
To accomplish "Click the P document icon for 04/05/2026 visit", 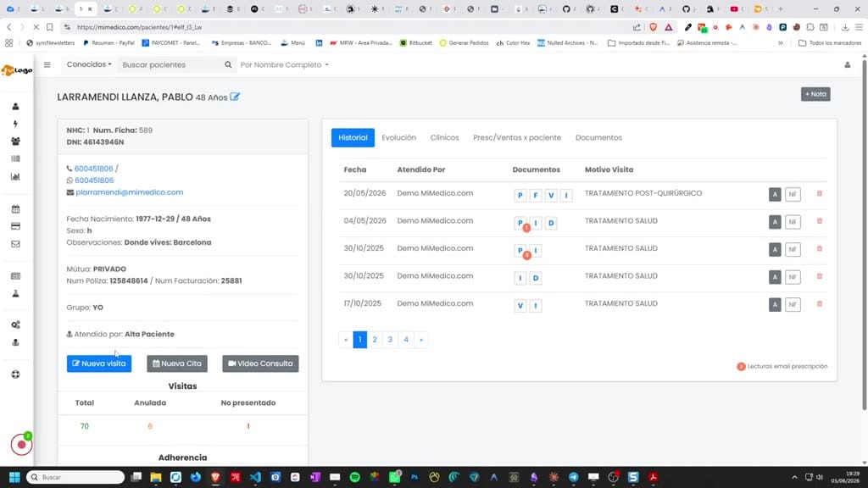I will point(520,223).
